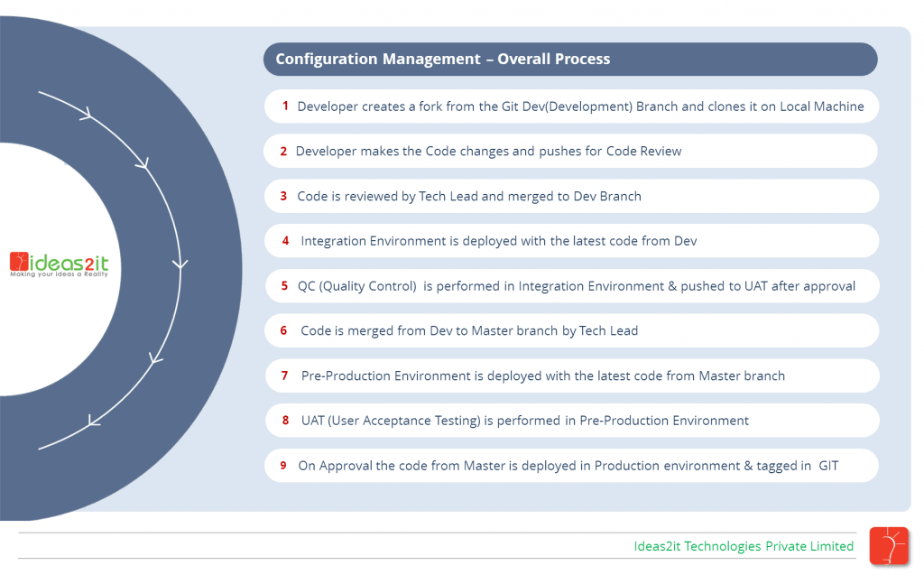The image size is (924, 584).
Task: Click the Ideas2it Technologies Private Limited footer text
Action: (743, 546)
